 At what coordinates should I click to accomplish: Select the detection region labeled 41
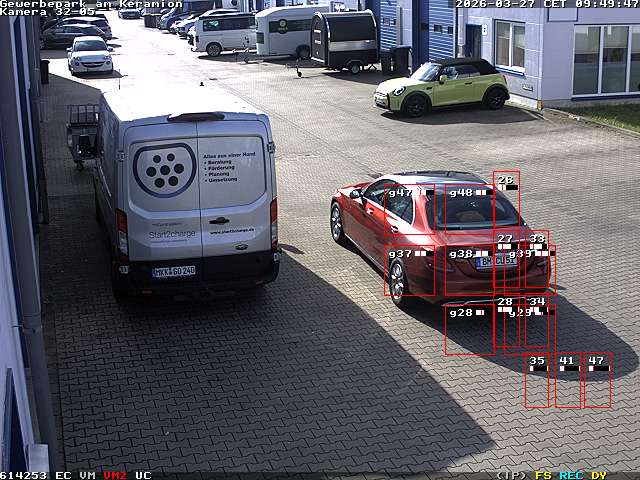coord(567,380)
